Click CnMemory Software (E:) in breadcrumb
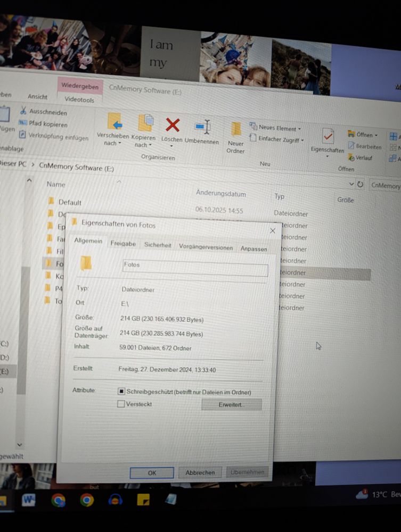The height and width of the screenshot is (532, 401). point(76,167)
